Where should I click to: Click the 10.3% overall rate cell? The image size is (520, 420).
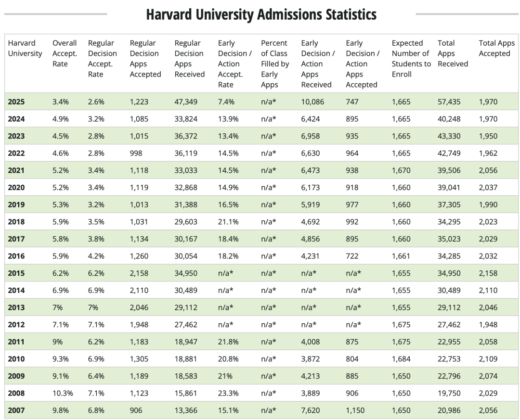pos(63,393)
